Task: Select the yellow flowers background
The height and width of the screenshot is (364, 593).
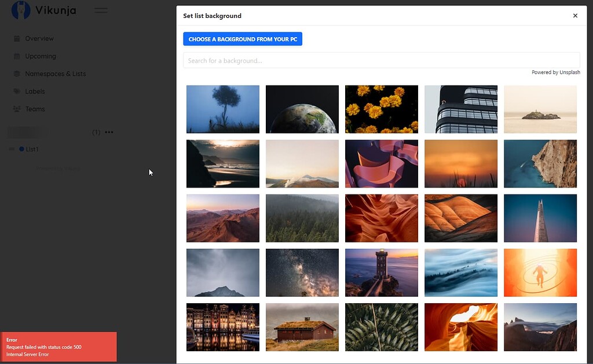Action: click(381, 109)
